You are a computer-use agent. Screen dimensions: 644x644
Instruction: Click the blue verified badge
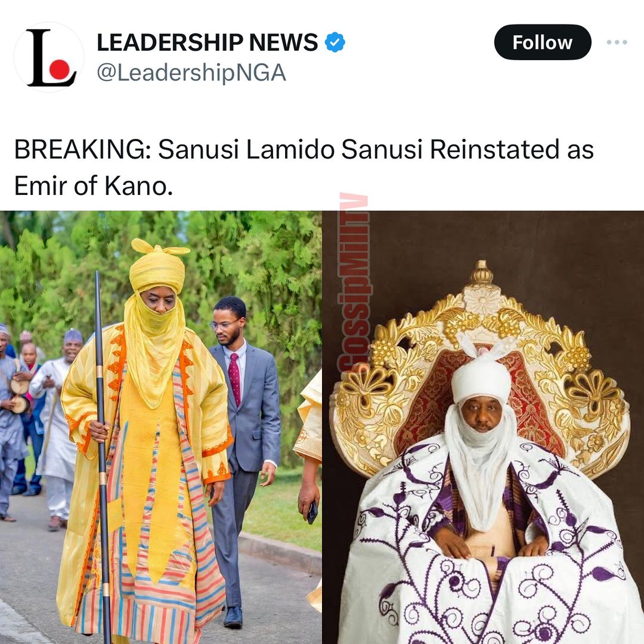[335, 42]
